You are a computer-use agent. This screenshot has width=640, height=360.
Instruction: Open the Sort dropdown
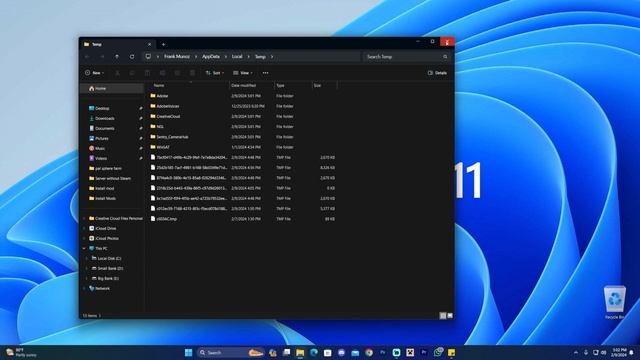tap(215, 73)
